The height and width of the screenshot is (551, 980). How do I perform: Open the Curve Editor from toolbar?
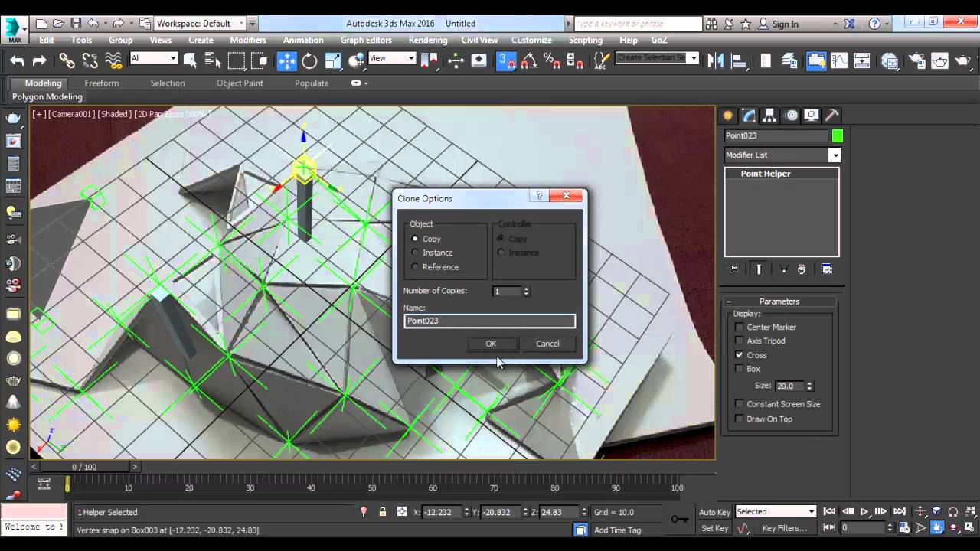839,60
